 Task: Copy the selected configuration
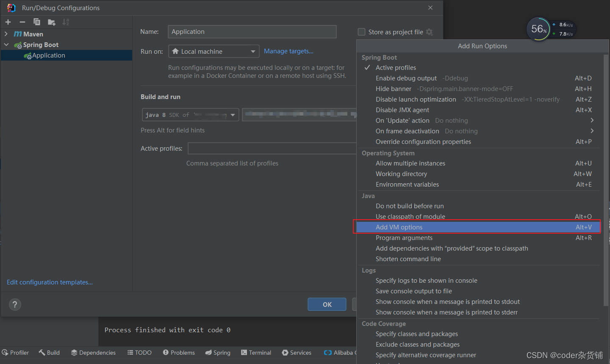pyautogui.click(x=37, y=22)
